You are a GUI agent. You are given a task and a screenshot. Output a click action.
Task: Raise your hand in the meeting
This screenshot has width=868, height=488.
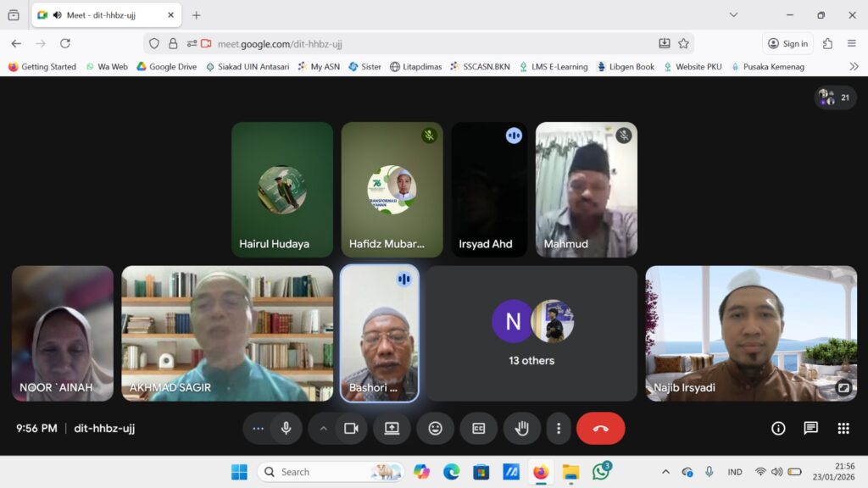[521, 428]
